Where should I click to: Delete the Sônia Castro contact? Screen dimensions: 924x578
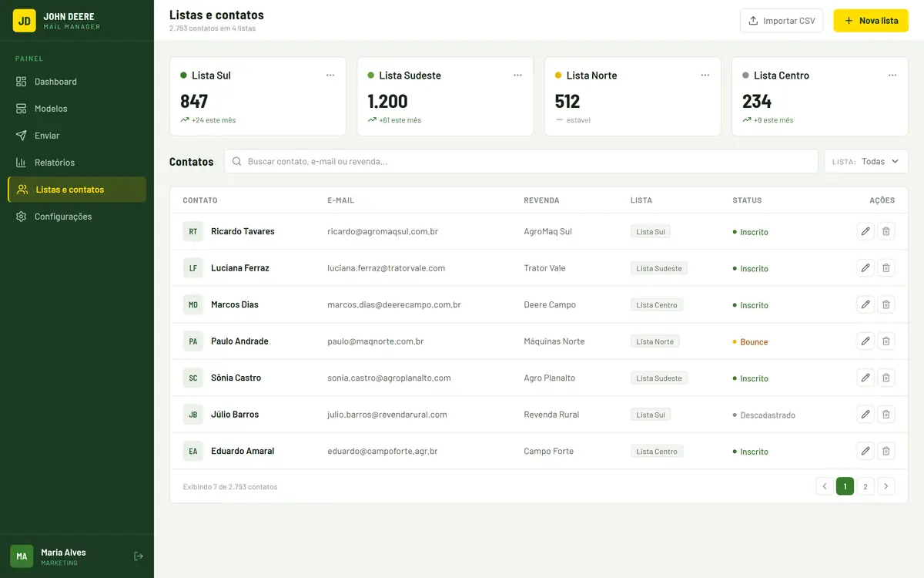[886, 378]
